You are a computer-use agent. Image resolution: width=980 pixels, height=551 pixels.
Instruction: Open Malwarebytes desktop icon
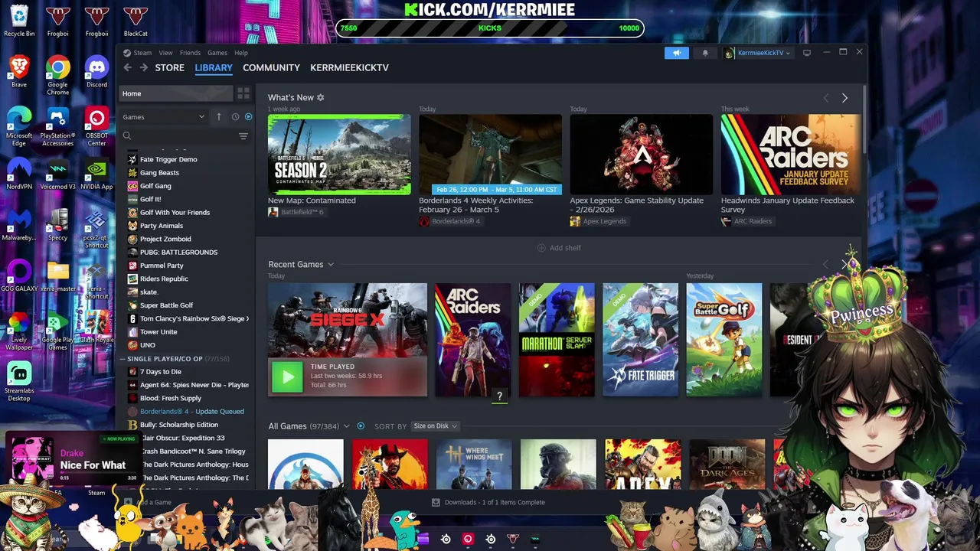pos(19,225)
